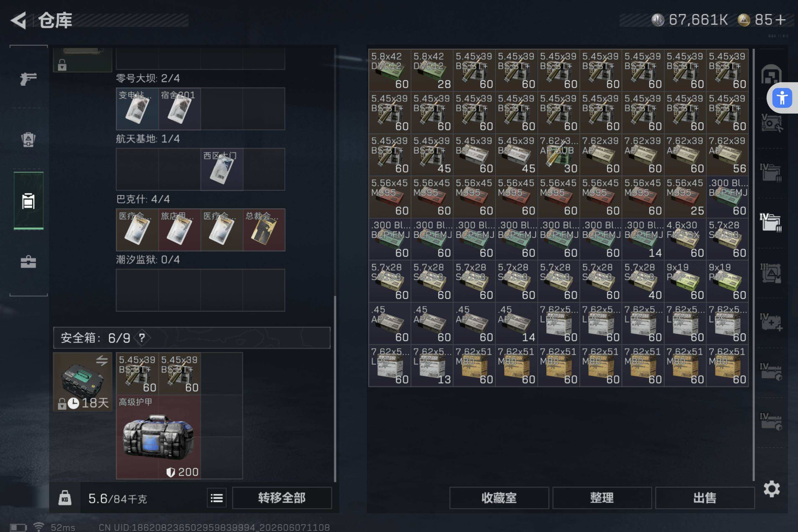This screenshot has width=798, height=532.
Task: Select the 总裁会 gold keycard
Action: 264,230
